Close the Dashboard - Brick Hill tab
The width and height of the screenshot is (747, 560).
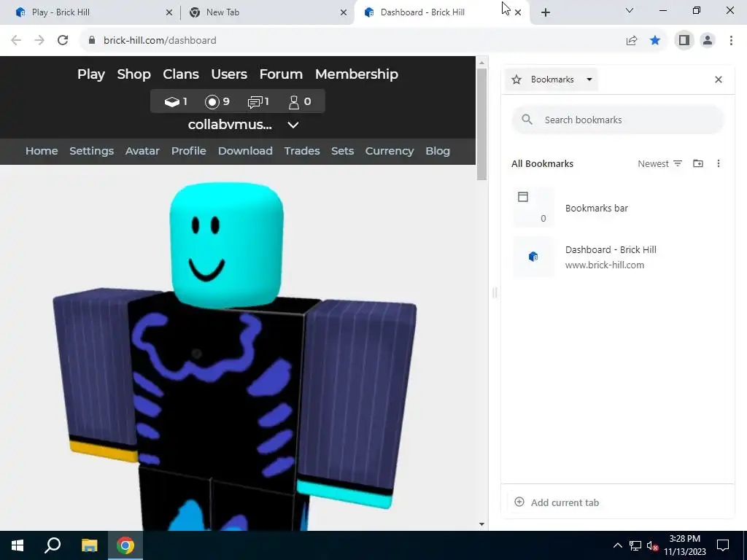tap(518, 12)
